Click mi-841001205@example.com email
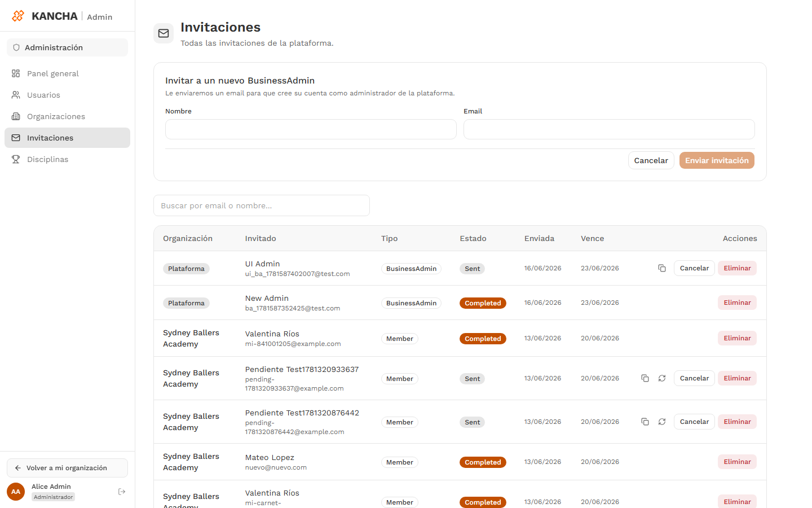812x508 pixels. [x=293, y=344]
